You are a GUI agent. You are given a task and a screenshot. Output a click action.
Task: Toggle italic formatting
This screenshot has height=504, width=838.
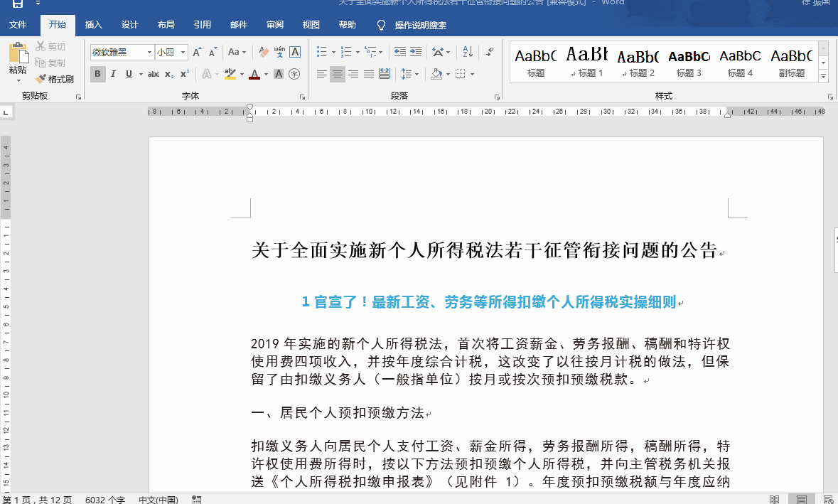[x=114, y=73]
